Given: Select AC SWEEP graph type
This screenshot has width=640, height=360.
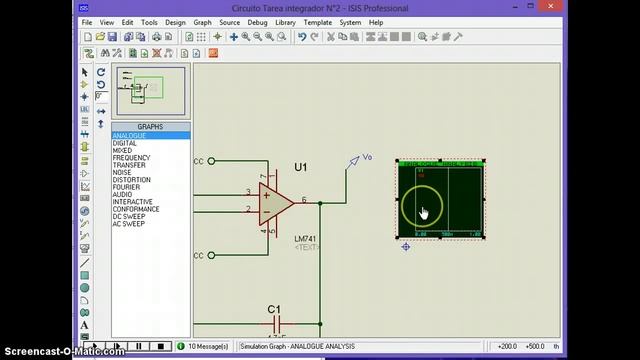Looking at the screenshot, I should [151, 224].
